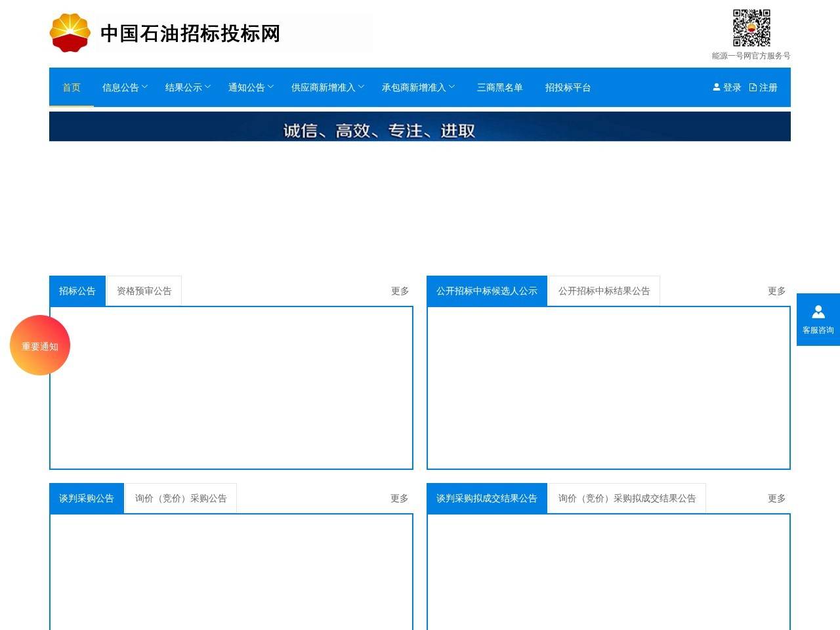
Task: Click the China Petroleum sunflower logo
Action: (x=70, y=33)
